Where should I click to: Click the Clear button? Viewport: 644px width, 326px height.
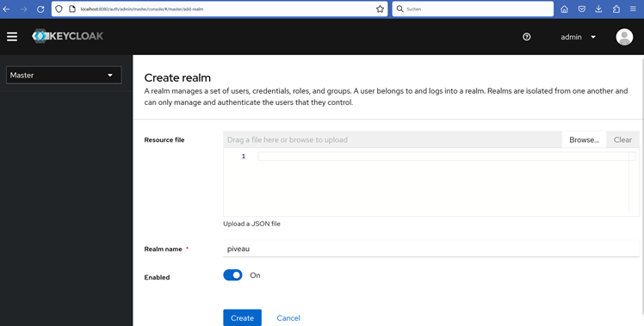(x=622, y=139)
